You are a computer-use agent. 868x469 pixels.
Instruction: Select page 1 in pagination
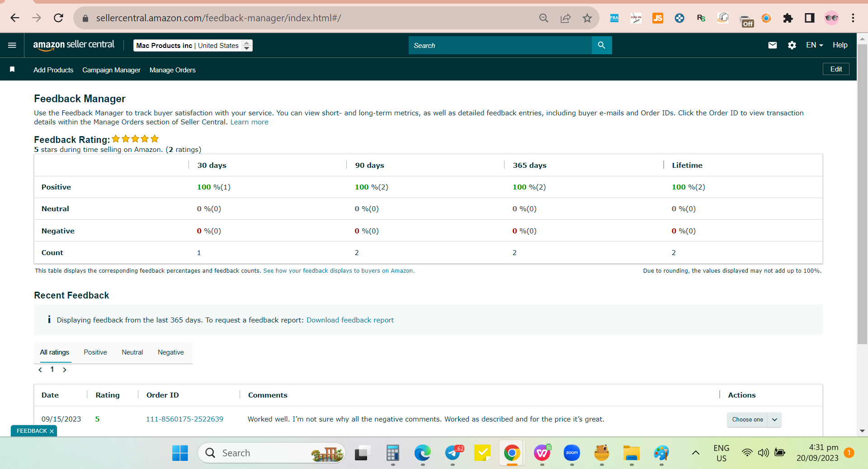point(52,370)
